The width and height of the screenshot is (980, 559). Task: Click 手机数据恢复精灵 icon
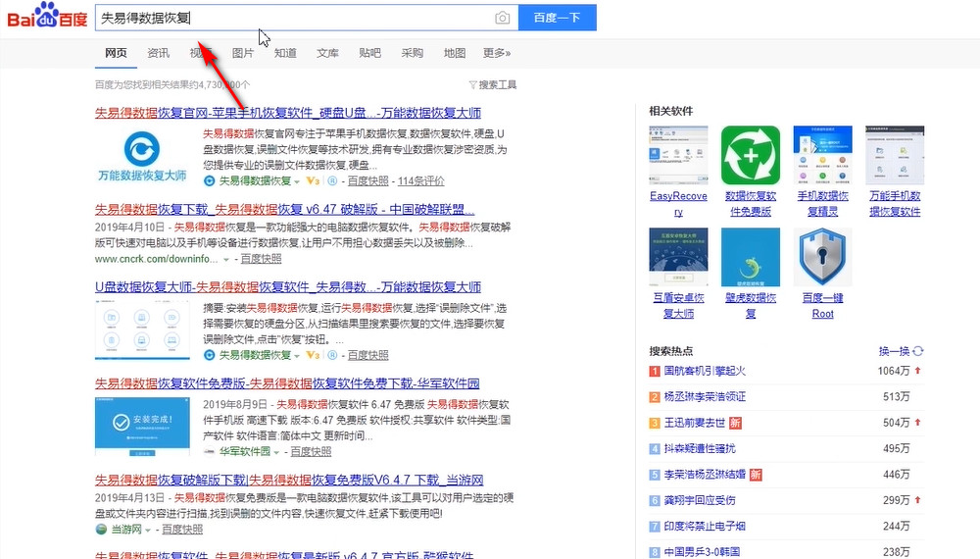point(822,155)
